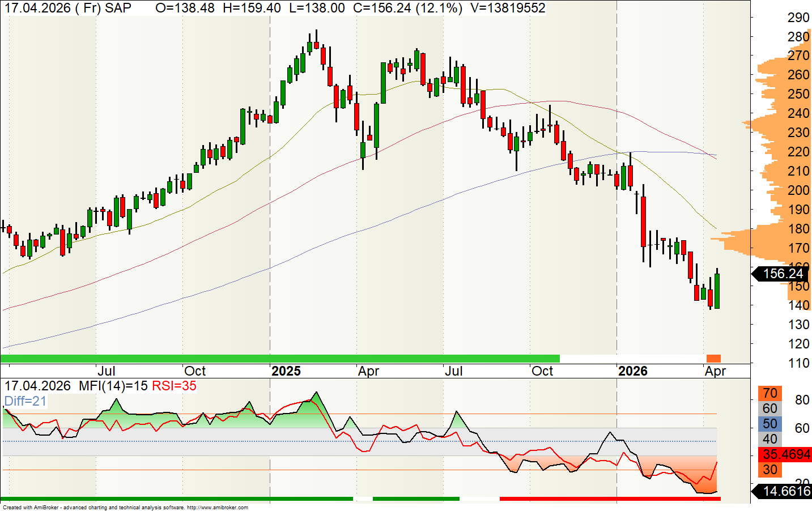The image size is (812, 511).
Task: Click the red 35.4694 RSI value label
Action: coord(785,454)
